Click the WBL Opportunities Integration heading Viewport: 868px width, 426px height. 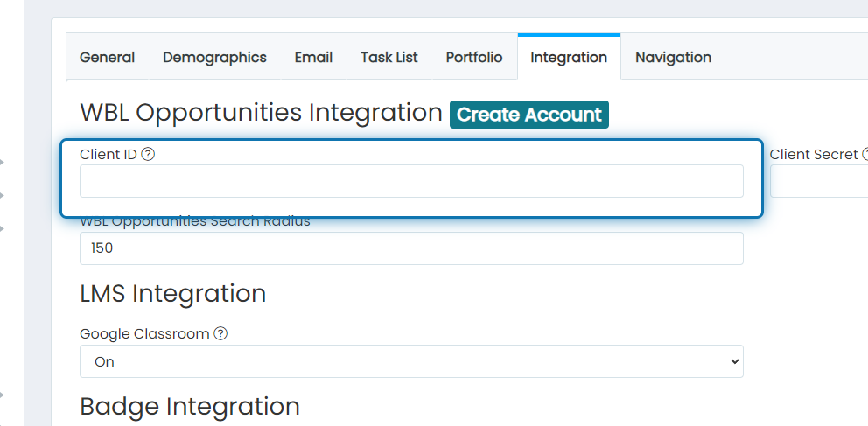coord(261,113)
